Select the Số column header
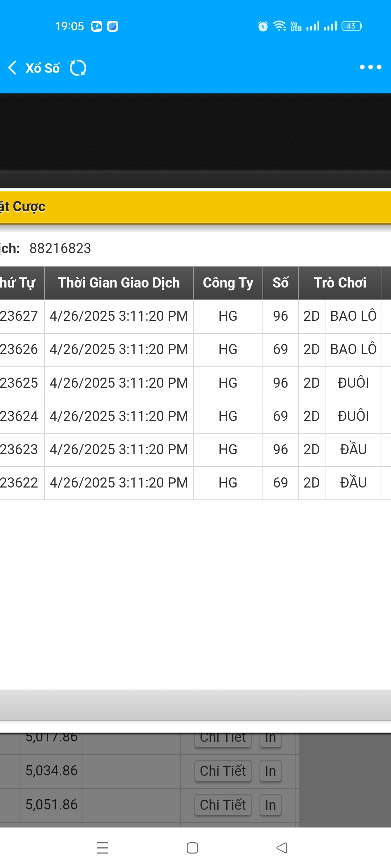The width and height of the screenshot is (391, 868). click(x=281, y=283)
